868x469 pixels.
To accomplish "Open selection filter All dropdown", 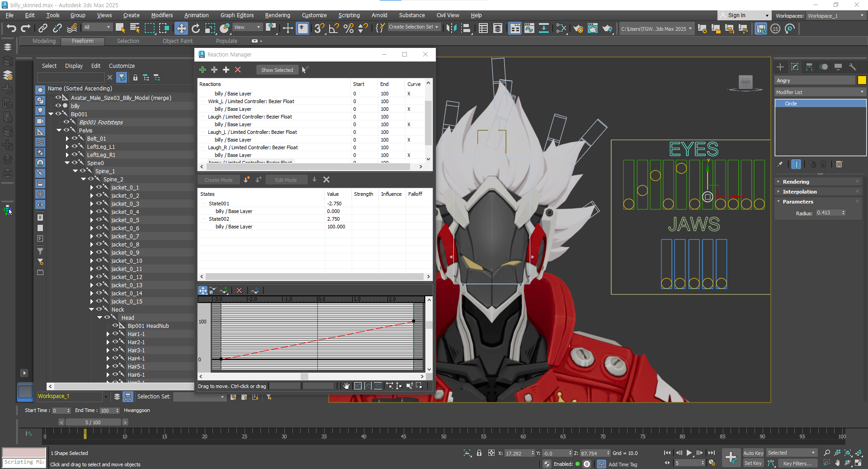I will 97,27.
